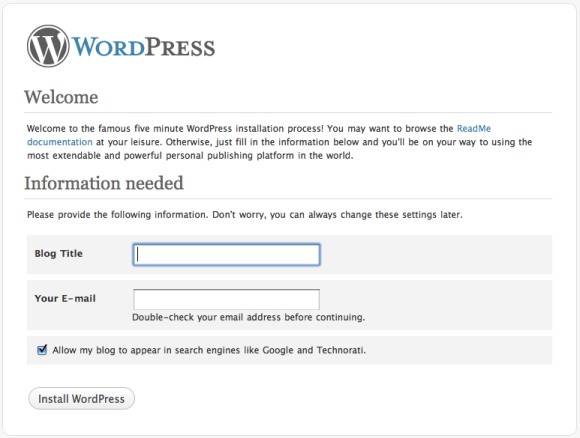Click the Your E-mail text field
The height and width of the screenshot is (438, 580).
[226, 300]
